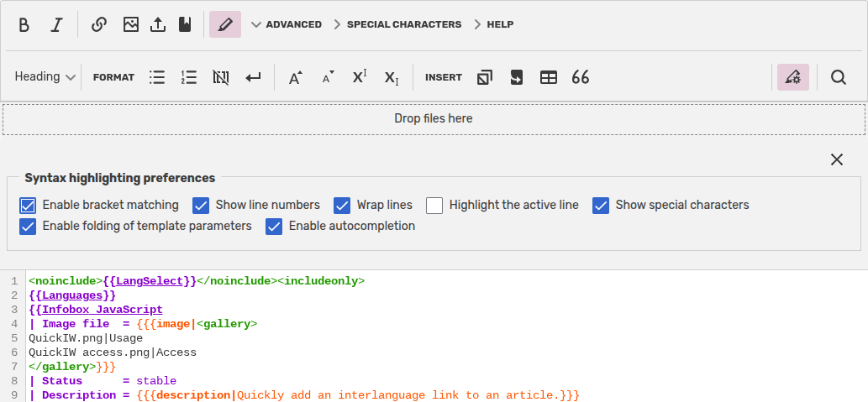Uncheck Show line numbers

pos(201,206)
